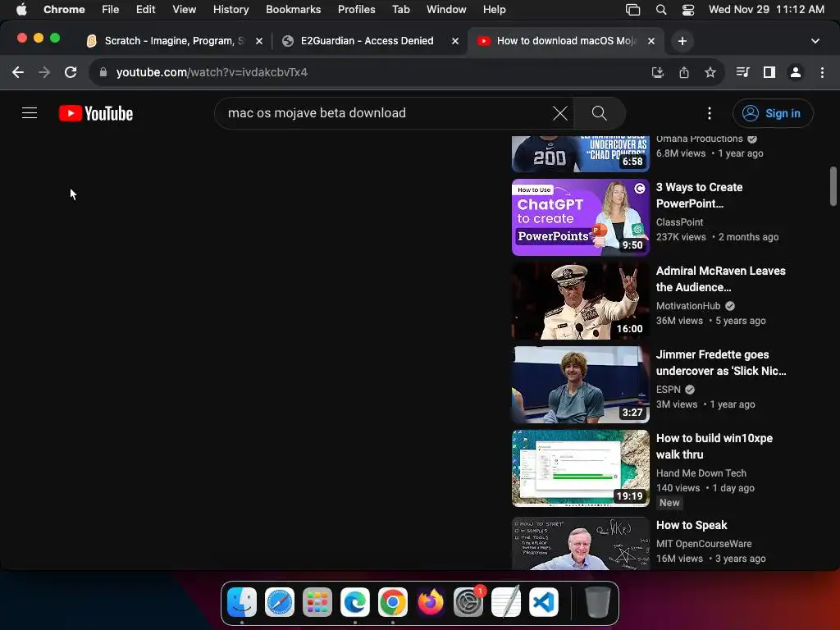Image resolution: width=840 pixels, height=630 pixels.
Task: Reload the current YouTube page
Action: click(71, 72)
